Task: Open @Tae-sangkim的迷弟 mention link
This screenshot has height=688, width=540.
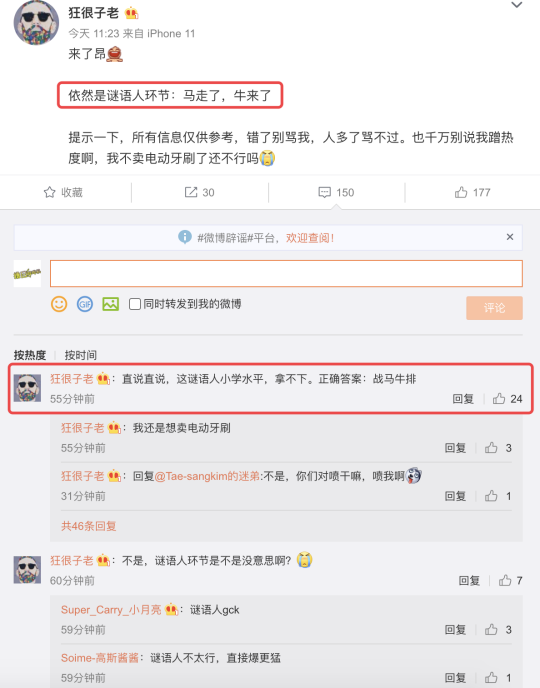Action: pyautogui.click(x=207, y=476)
